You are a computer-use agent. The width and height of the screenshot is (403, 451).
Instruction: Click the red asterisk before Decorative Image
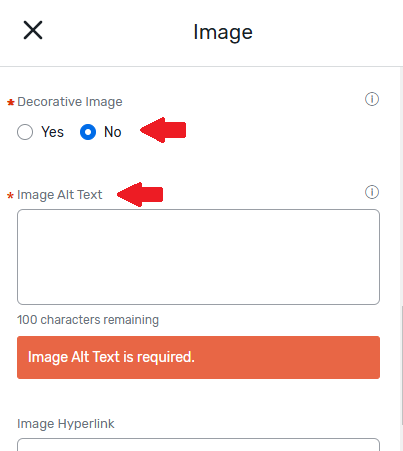[x=11, y=102]
